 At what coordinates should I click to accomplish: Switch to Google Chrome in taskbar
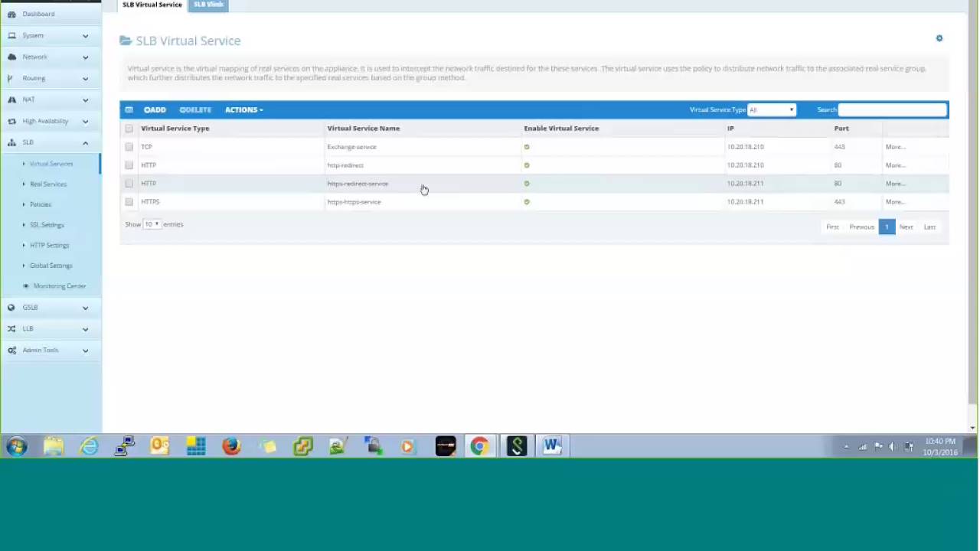(x=480, y=445)
